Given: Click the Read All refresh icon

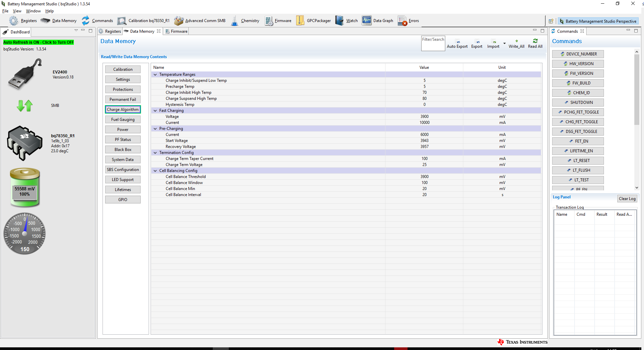Looking at the screenshot, I should [x=535, y=41].
